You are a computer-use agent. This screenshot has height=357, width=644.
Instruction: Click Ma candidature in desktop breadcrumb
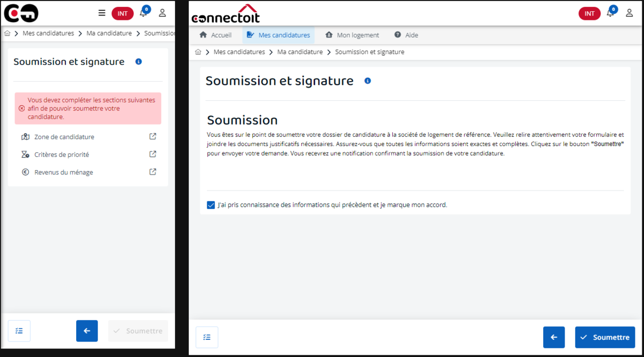click(x=300, y=52)
